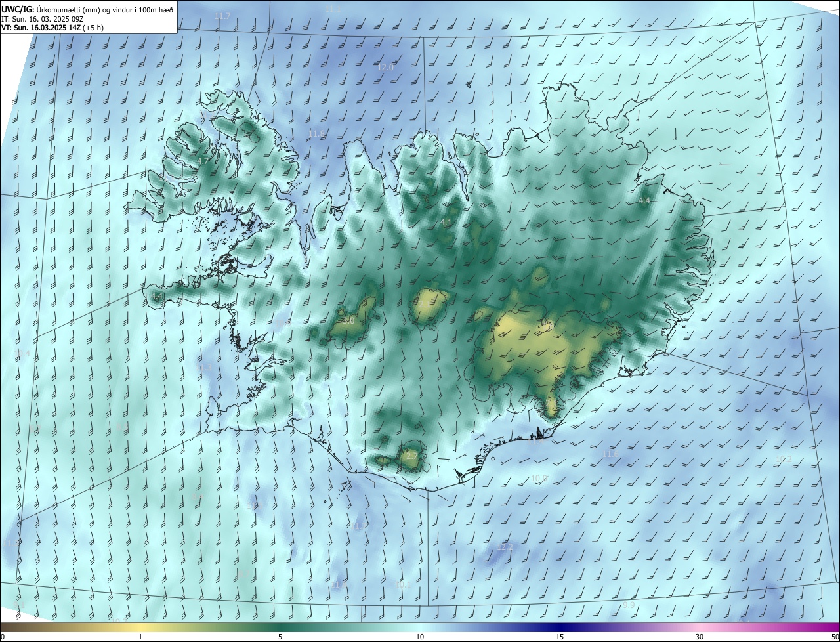Click the 2.7 value label on the map

(411, 456)
